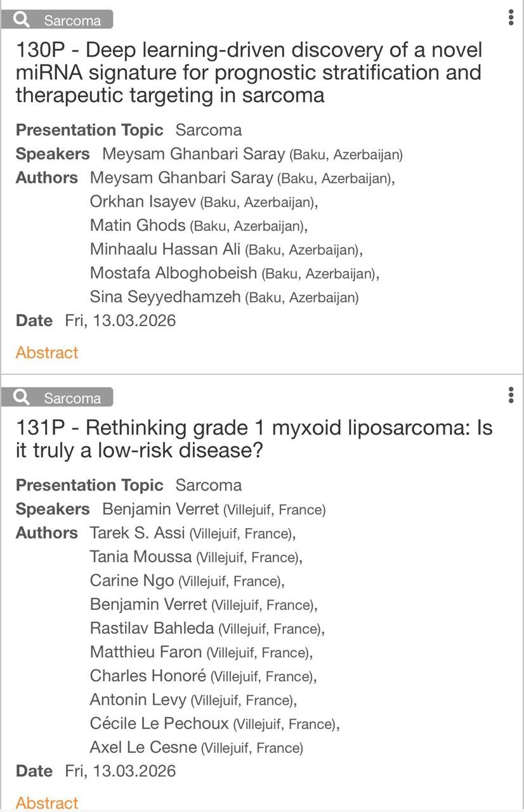
Task: Select author Axel Le Cesne
Action: [143, 747]
